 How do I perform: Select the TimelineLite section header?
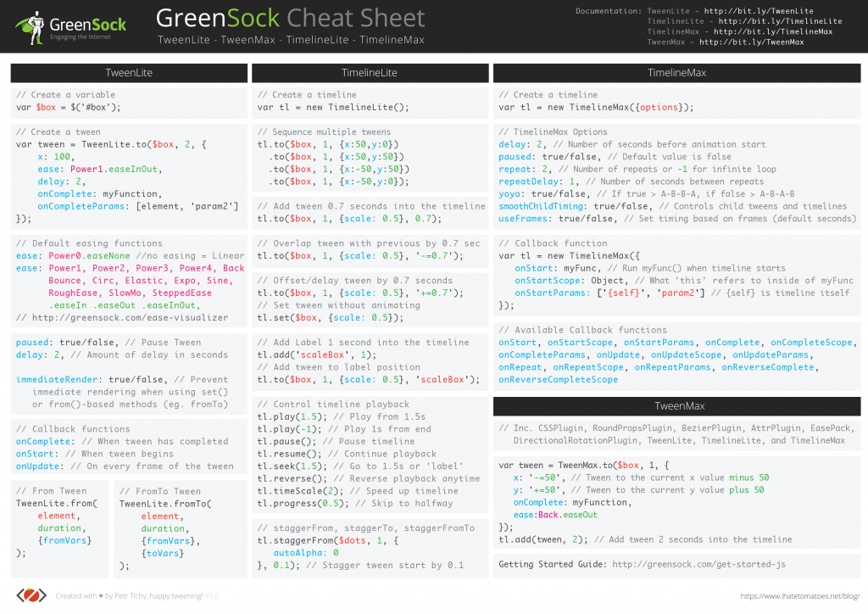coord(370,73)
